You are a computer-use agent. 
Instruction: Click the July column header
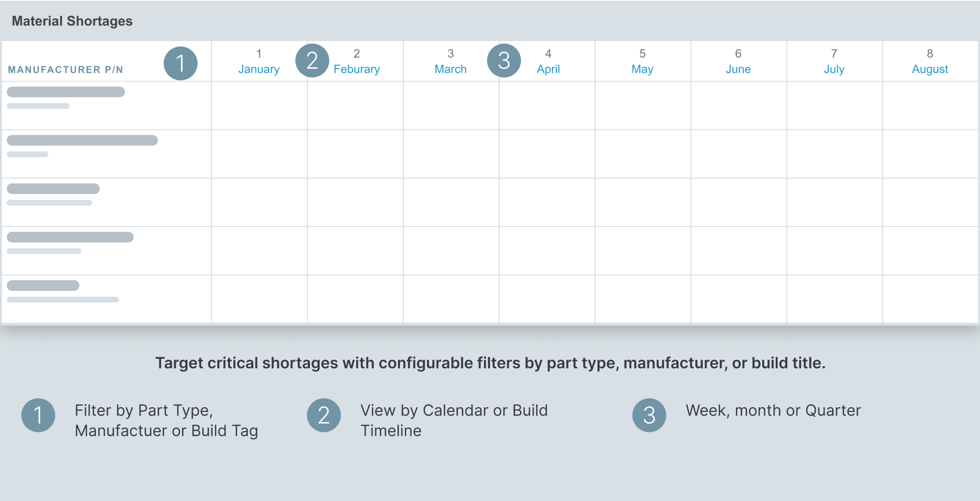[x=834, y=61]
